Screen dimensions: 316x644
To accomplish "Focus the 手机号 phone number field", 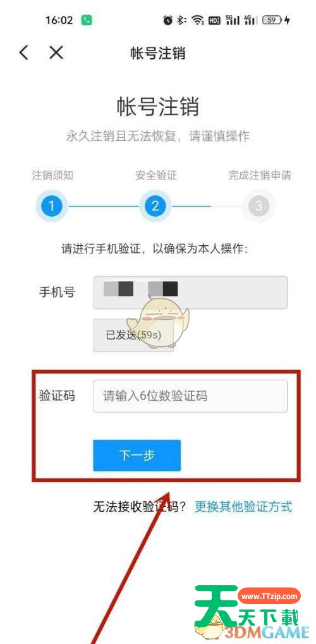I will 190,293.
